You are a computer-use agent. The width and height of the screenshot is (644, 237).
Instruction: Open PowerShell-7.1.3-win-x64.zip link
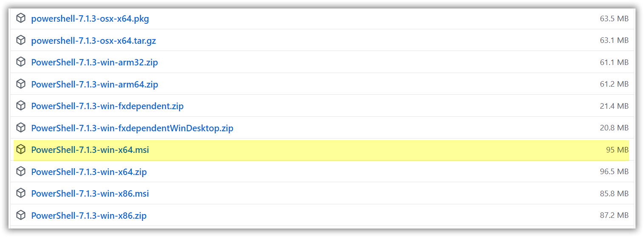(x=89, y=172)
